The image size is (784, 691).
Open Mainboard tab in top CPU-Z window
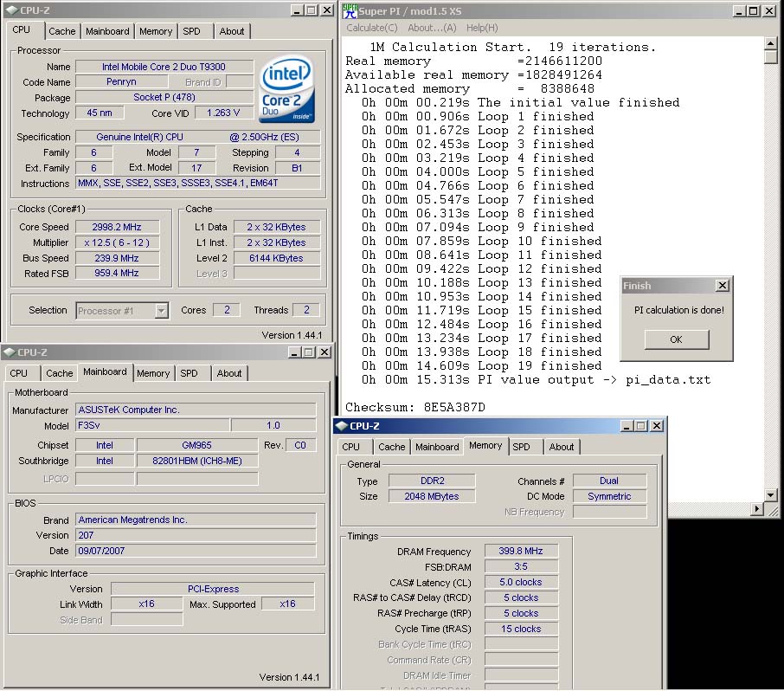(x=107, y=31)
